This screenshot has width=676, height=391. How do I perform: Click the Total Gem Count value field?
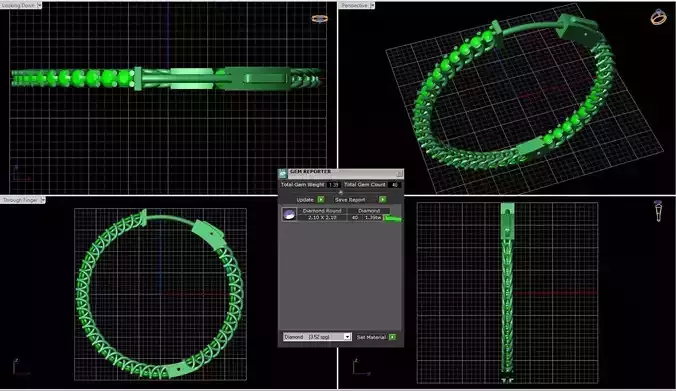(x=394, y=185)
